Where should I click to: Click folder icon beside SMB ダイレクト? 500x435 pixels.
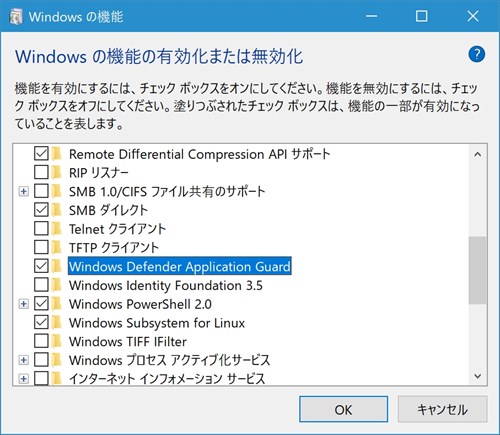tap(57, 210)
